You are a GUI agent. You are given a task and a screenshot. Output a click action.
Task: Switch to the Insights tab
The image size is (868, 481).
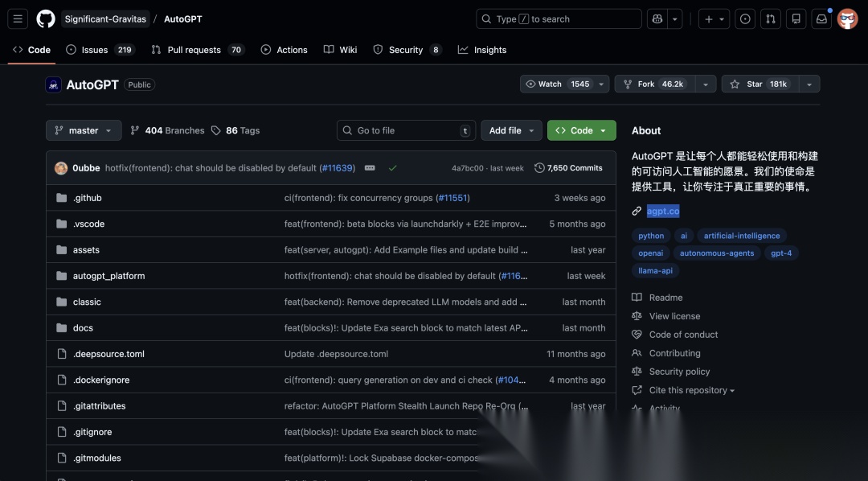click(482, 50)
